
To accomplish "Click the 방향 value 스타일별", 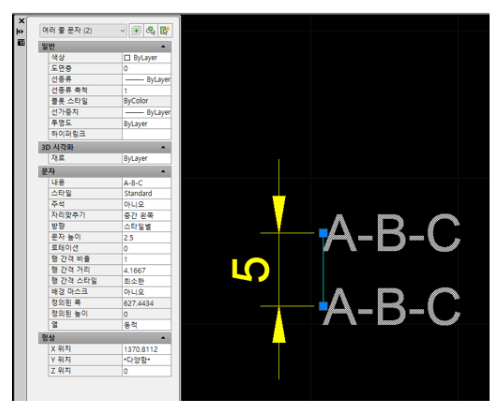I will (x=147, y=226).
